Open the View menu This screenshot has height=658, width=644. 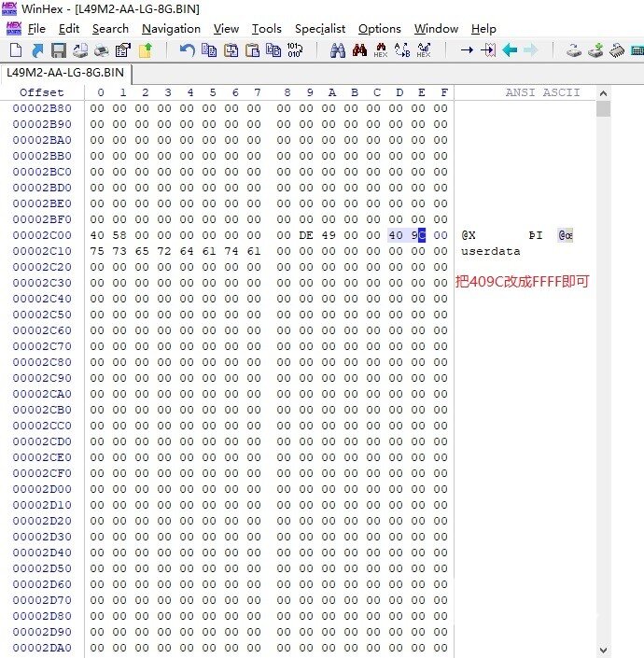coord(226,29)
